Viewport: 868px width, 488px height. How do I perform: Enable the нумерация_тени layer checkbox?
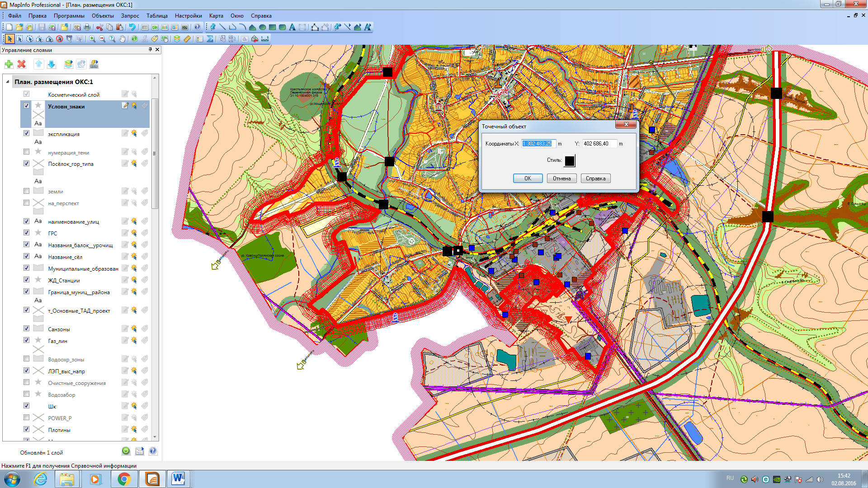(26, 152)
